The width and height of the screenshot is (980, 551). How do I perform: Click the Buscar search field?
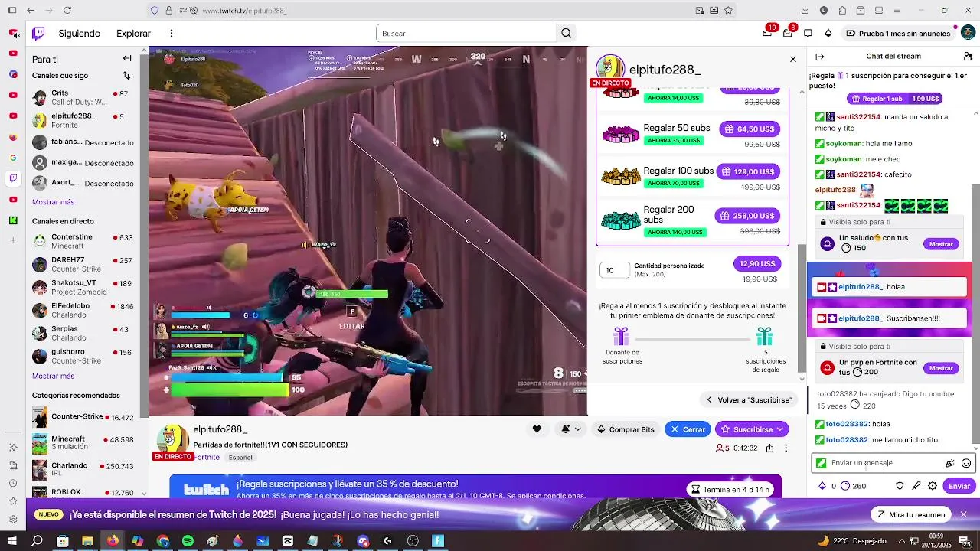click(466, 33)
